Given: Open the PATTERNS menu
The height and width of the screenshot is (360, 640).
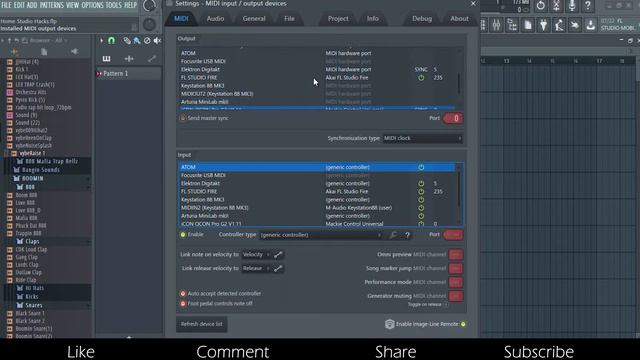Looking at the screenshot, I should coord(52,5).
